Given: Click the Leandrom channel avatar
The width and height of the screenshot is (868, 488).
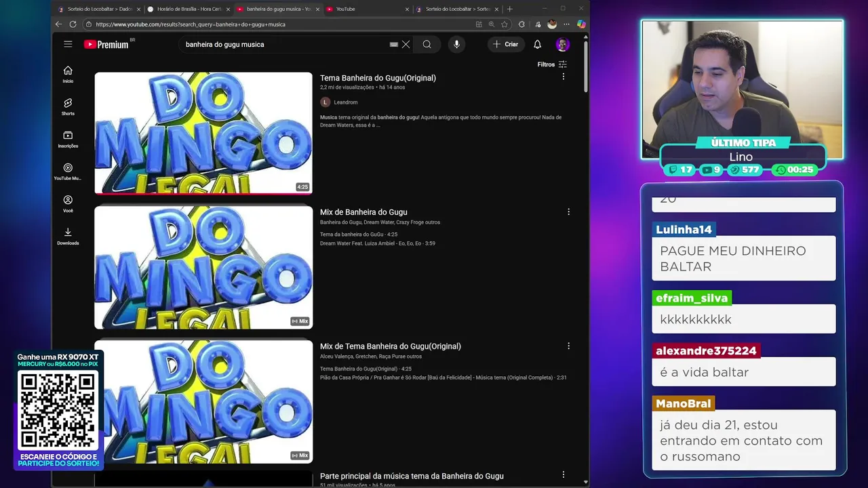Looking at the screenshot, I should 325,102.
